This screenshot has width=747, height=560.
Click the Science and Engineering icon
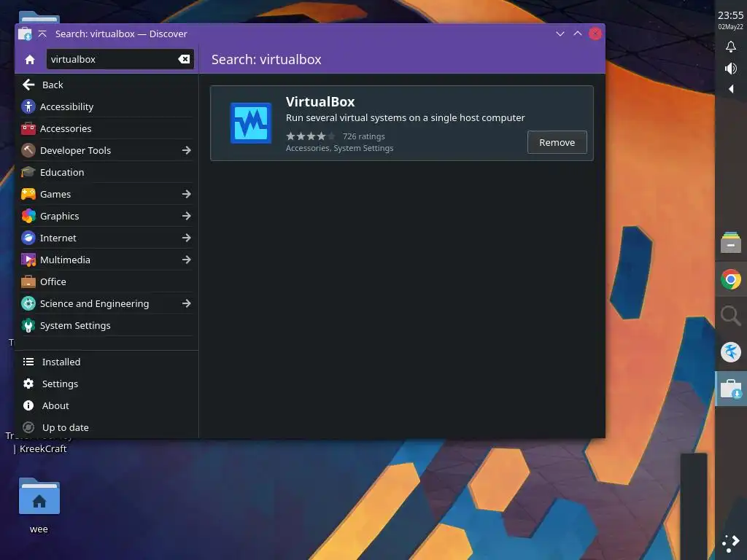click(x=28, y=303)
